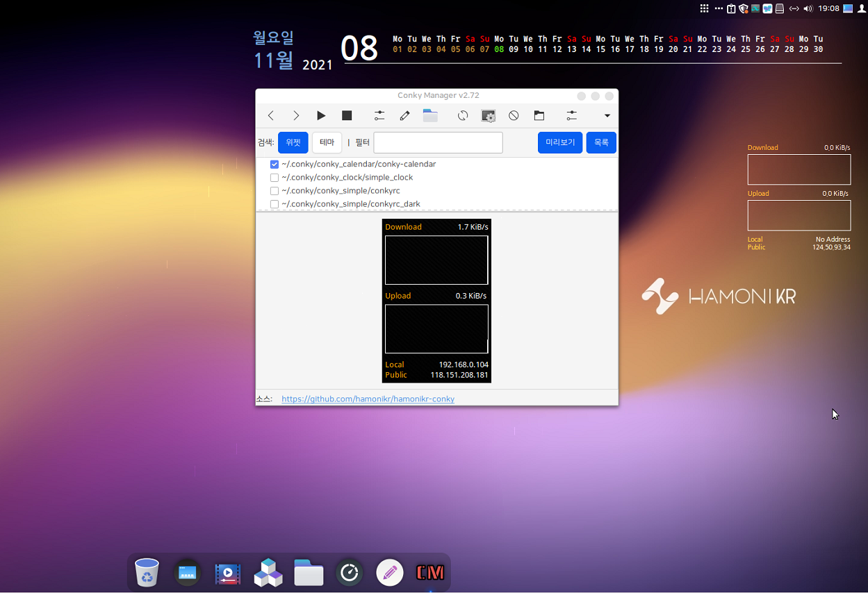This screenshot has width=868, height=593.
Task: Check the conkyrc_dark widget
Action: coord(275,203)
